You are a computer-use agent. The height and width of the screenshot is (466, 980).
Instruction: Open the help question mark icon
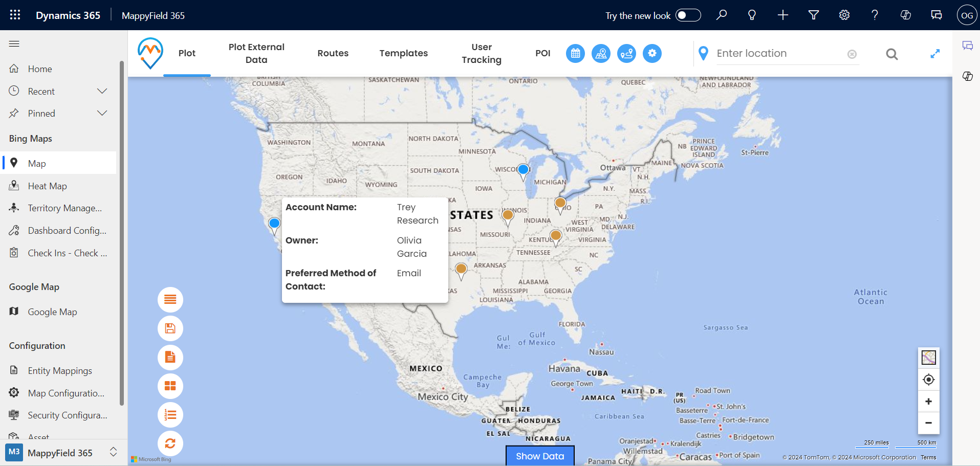[x=875, y=15]
